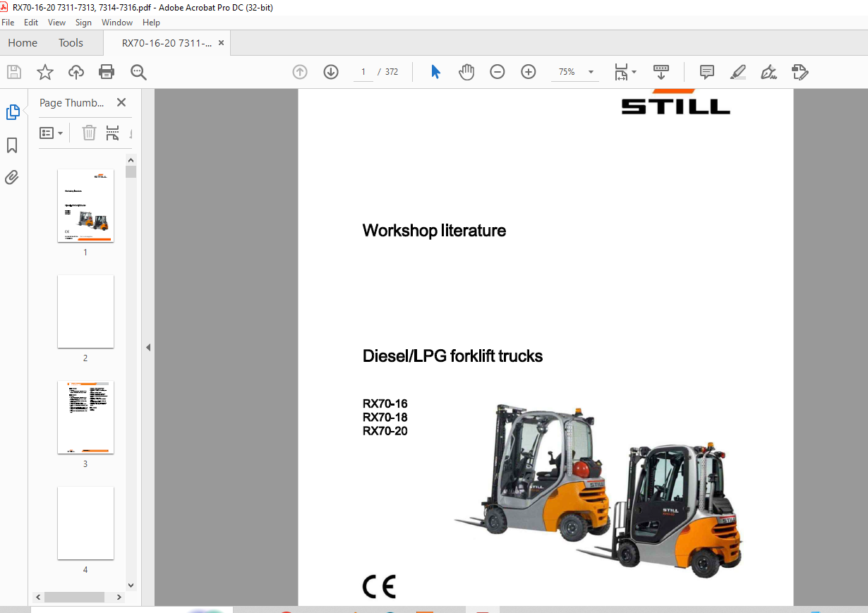Close the Page Thumbnails panel

coord(121,103)
